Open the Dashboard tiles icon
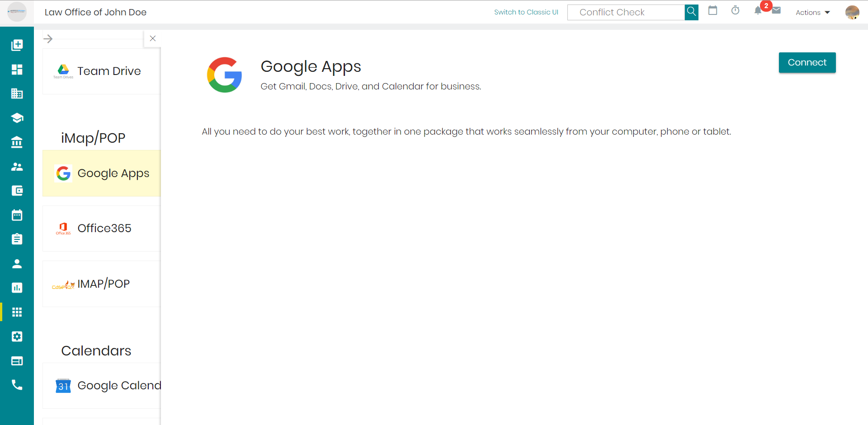Viewport: 868px width, 425px height. [17, 69]
